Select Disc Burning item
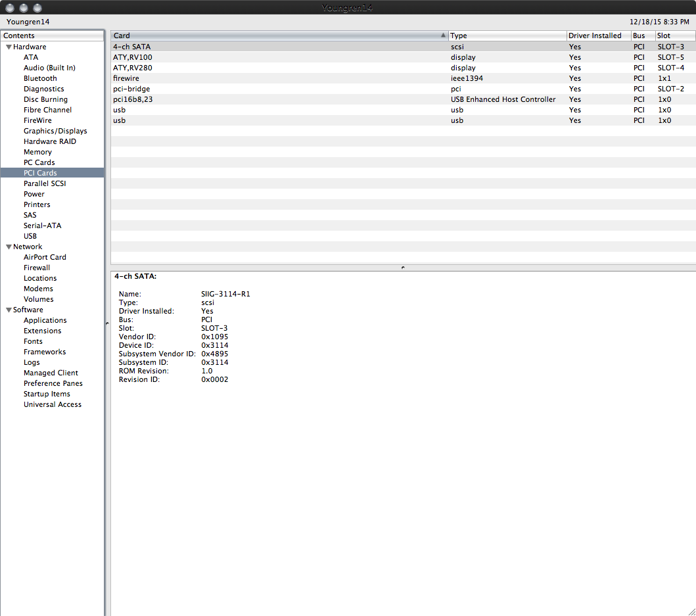 (x=45, y=99)
